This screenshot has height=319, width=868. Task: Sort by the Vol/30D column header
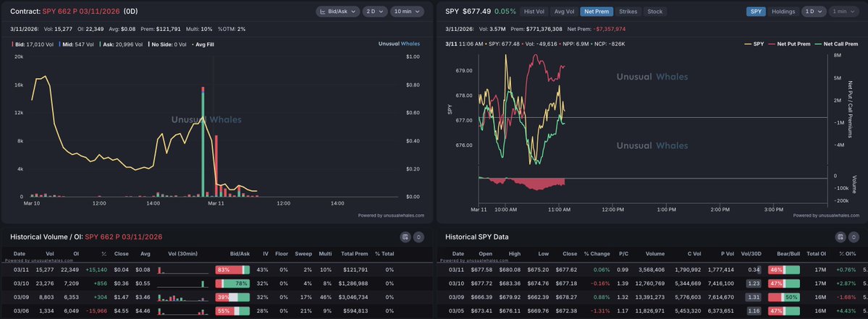[x=751, y=254]
